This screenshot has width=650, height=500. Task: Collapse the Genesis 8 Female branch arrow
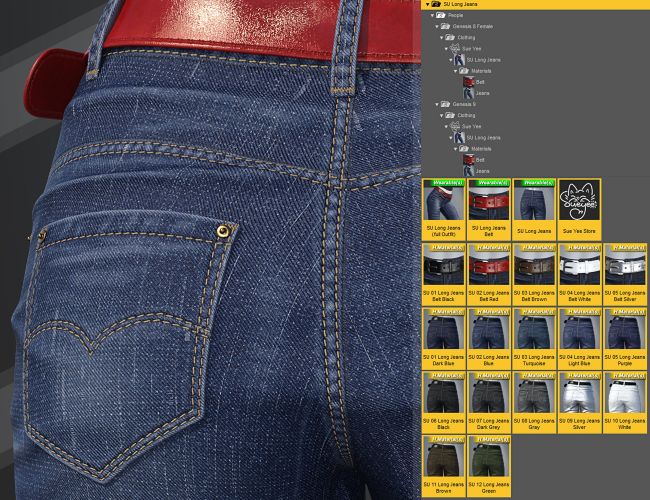point(438,27)
